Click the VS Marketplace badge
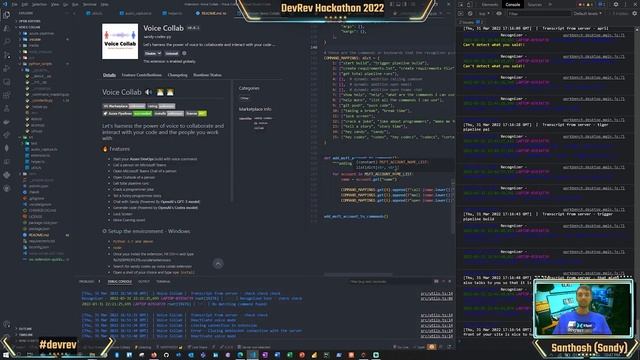The width and height of the screenshot is (640, 360). click(x=124, y=106)
